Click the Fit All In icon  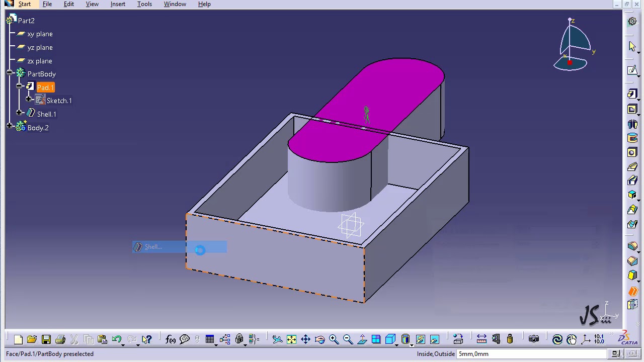coord(291,340)
